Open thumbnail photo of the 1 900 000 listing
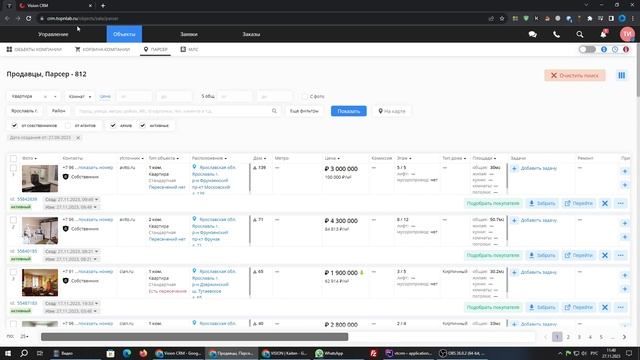 coord(40,282)
